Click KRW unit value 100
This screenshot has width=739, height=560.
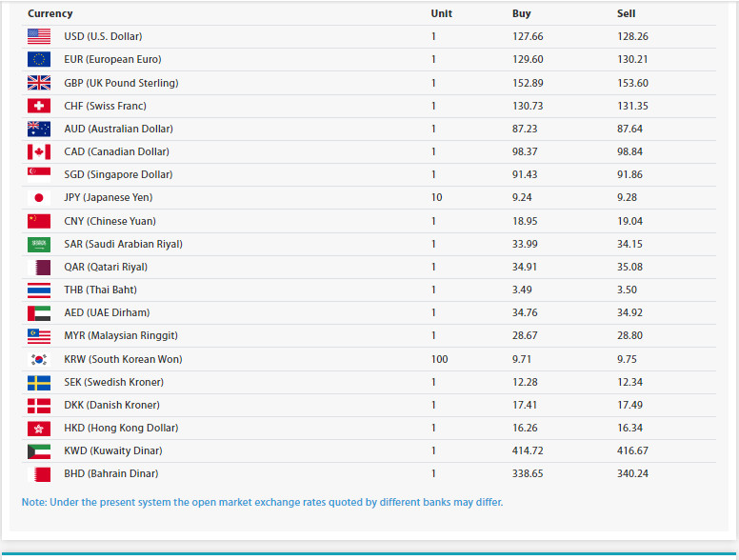pyautogui.click(x=439, y=359)
